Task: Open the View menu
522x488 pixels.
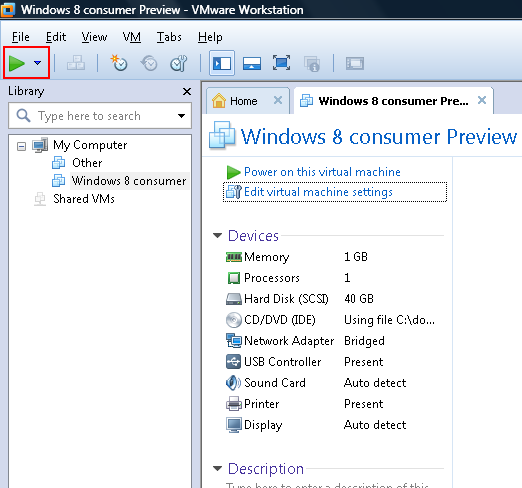Action: [x=94, y=37]
